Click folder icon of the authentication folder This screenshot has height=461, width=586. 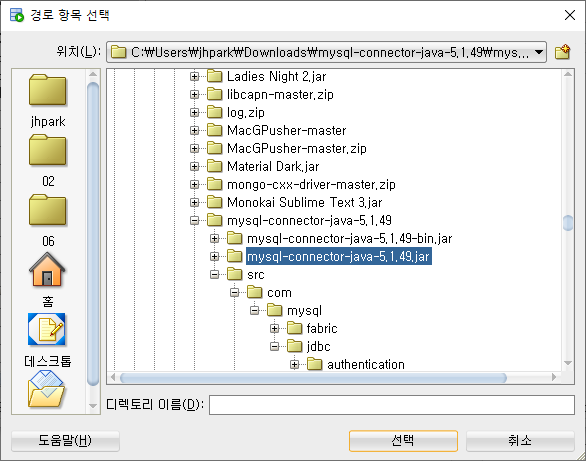[315, 364]
